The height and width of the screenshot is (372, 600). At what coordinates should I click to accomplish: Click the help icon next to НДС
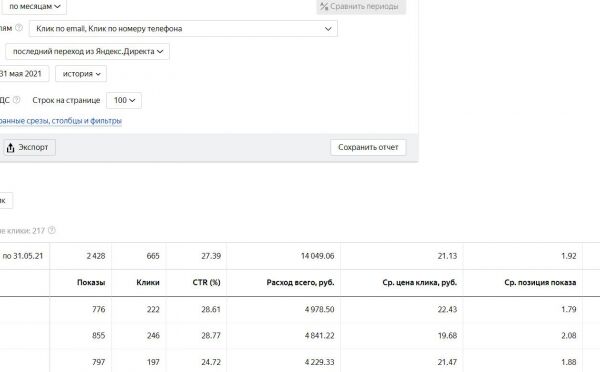16,100
